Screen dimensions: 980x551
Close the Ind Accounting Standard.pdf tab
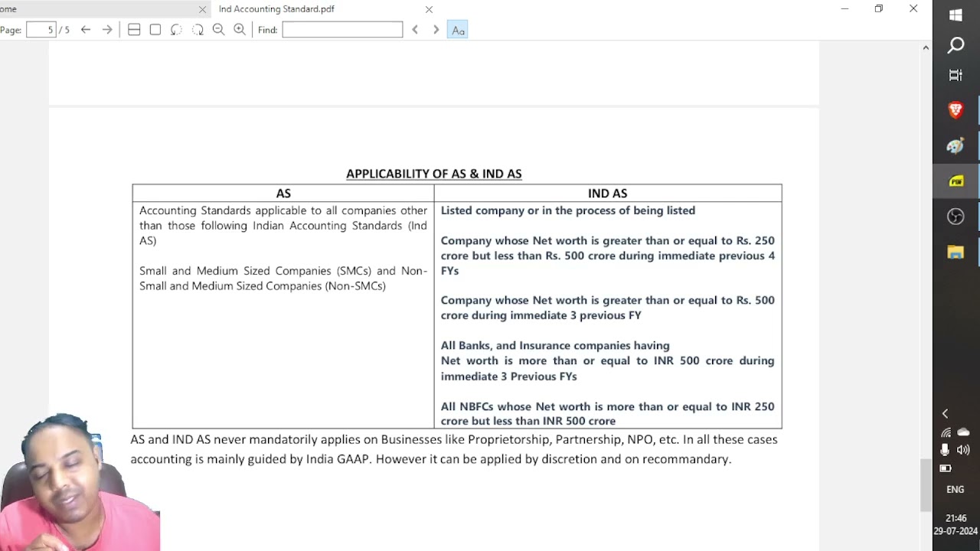(x=429, y=9)
